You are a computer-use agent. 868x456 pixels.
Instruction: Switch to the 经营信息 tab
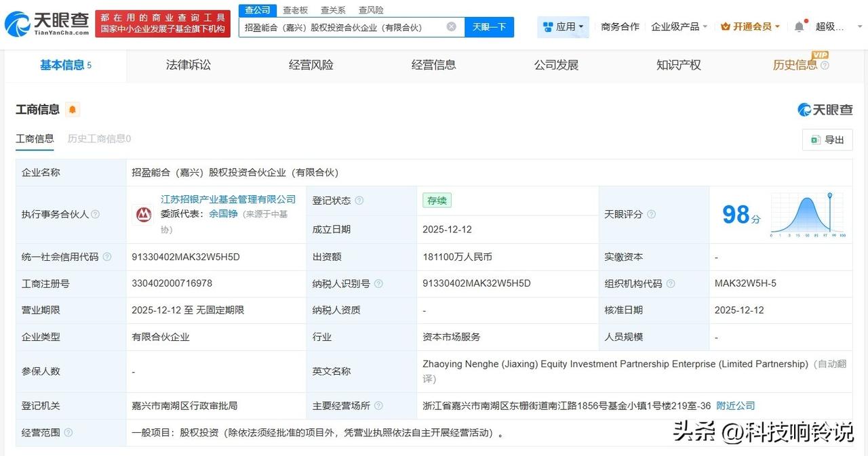[434, 65]
